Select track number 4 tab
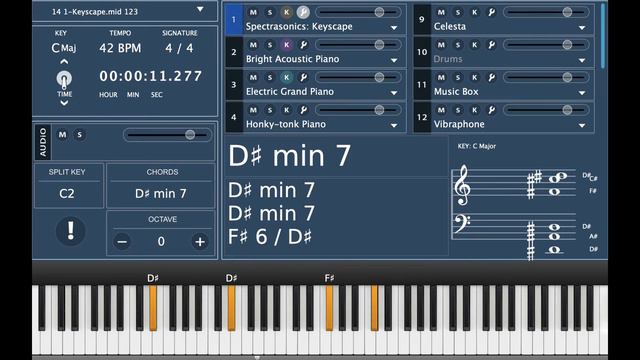 coord(234,117)
